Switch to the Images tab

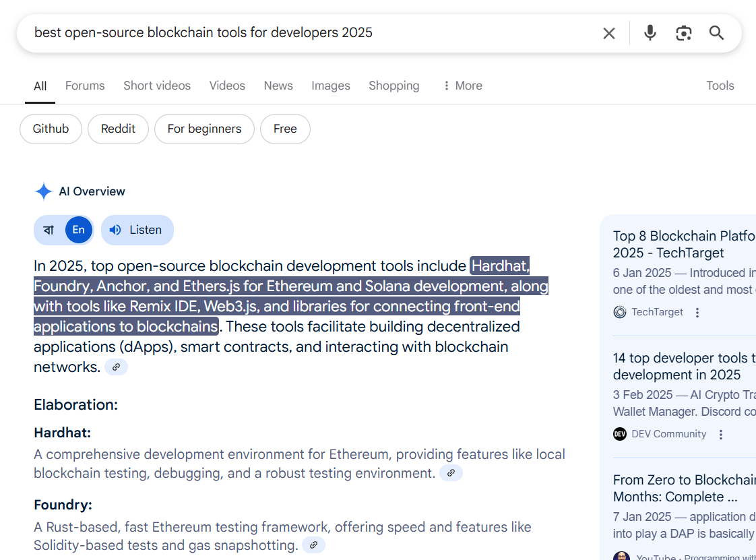click(331, 86)
